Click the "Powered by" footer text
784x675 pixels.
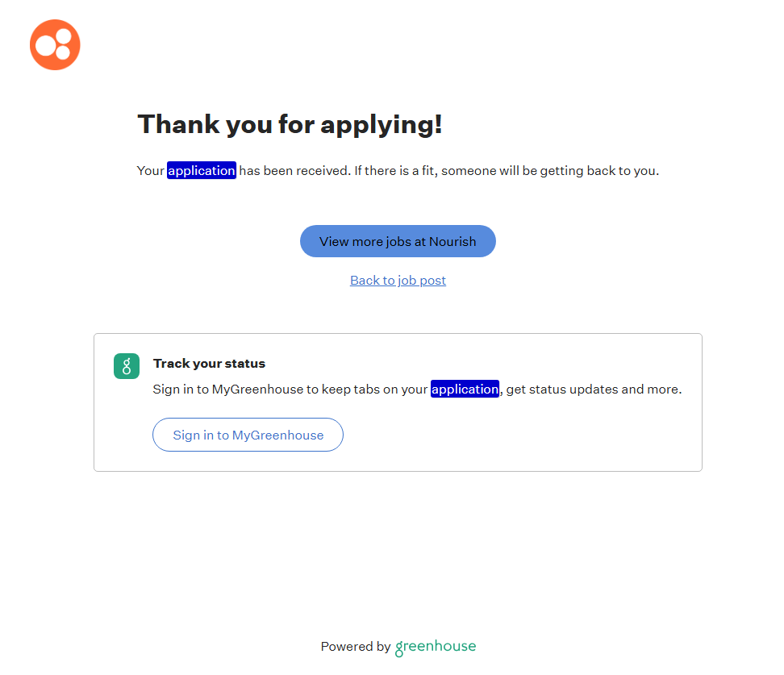pos(355,647)
